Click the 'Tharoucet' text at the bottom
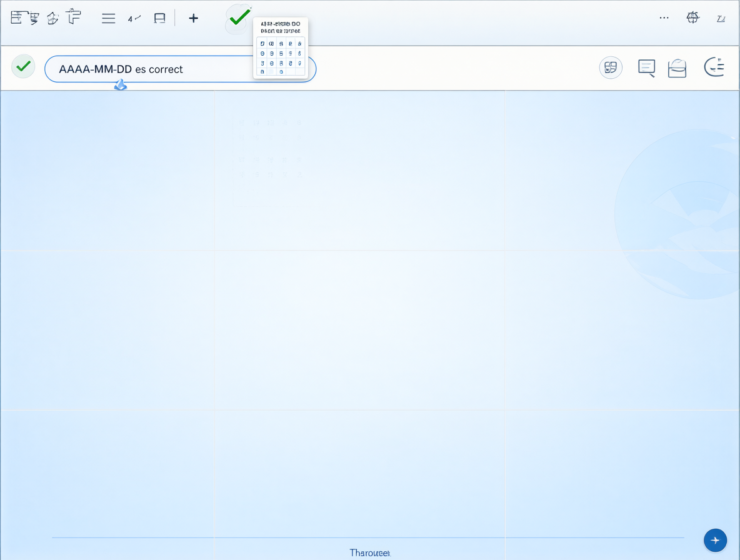 pos(370,553)
